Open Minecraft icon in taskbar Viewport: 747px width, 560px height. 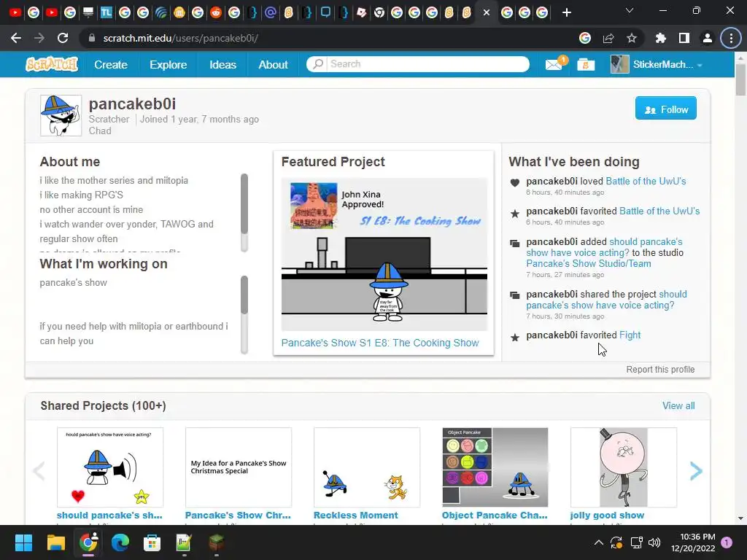(x=216, y=542)
